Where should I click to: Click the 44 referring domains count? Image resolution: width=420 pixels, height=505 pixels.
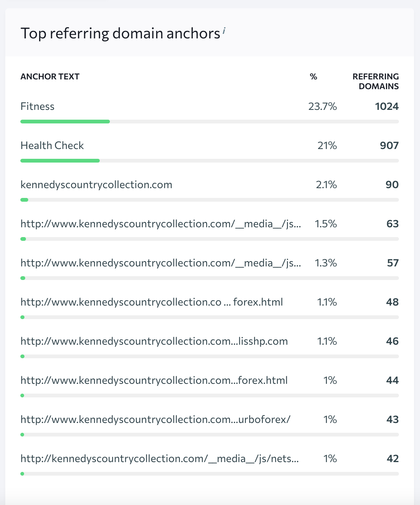point(392,380)
